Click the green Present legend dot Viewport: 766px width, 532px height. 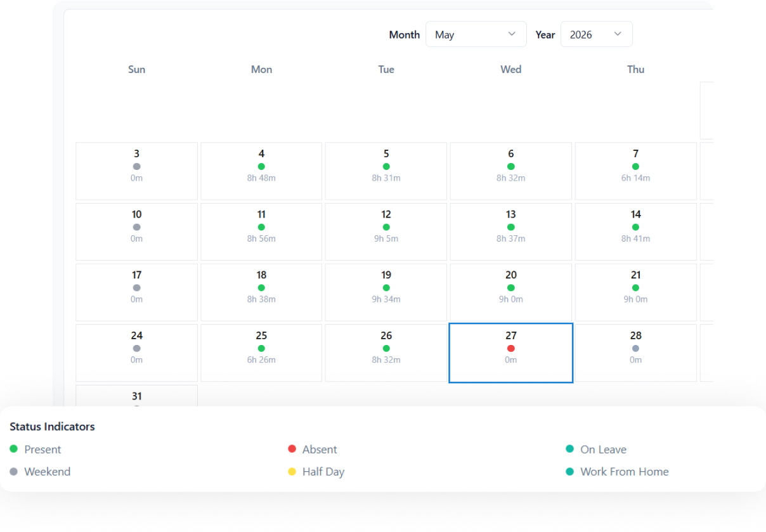tap(14, 449)
